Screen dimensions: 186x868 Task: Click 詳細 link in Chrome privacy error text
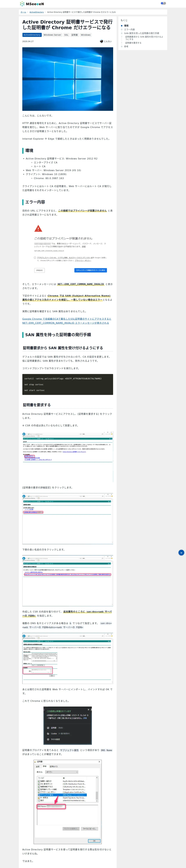coord(84,246)
